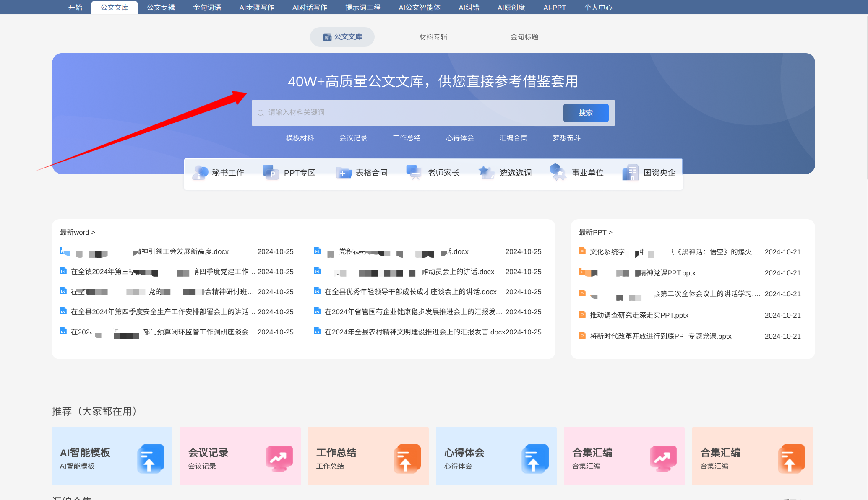Click the 工作总结 quick keyword link

(x=406, y=138)
